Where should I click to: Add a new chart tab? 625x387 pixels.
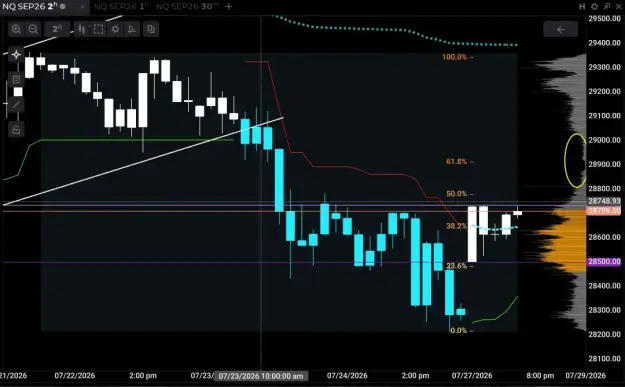(228, 6)
